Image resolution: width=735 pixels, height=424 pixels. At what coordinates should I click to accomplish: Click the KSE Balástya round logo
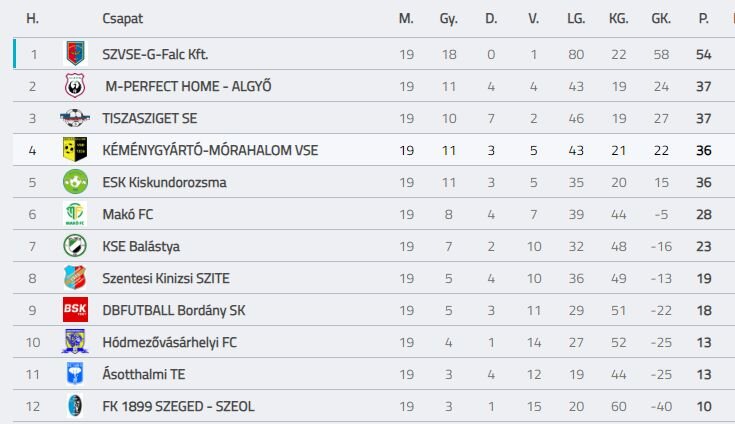pyautogui.click(x=75, y=246)
